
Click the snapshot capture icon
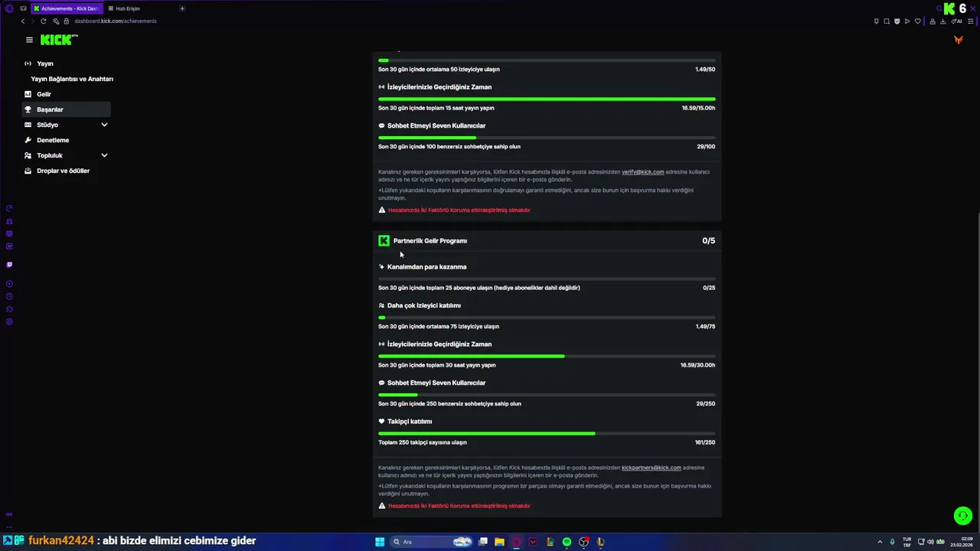(x=887, y=21)
